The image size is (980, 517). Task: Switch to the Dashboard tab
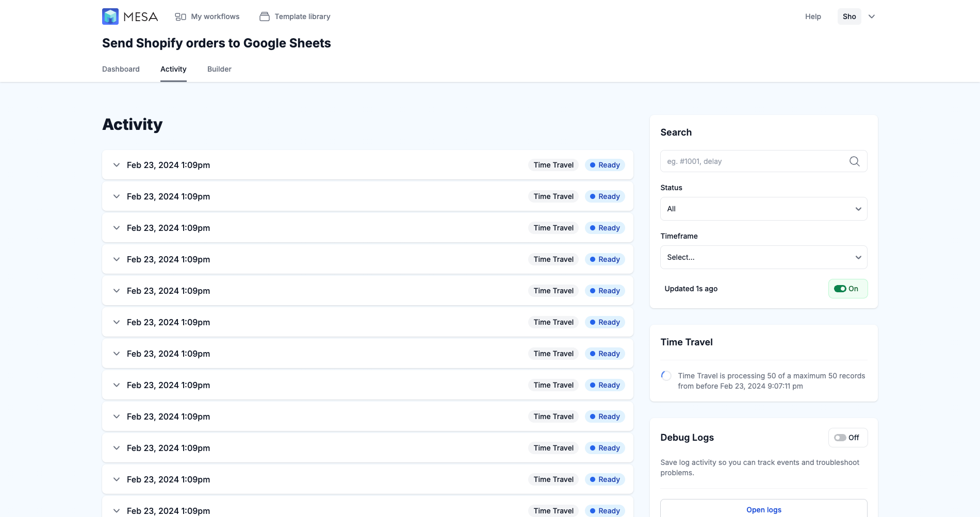pos(121,69)
